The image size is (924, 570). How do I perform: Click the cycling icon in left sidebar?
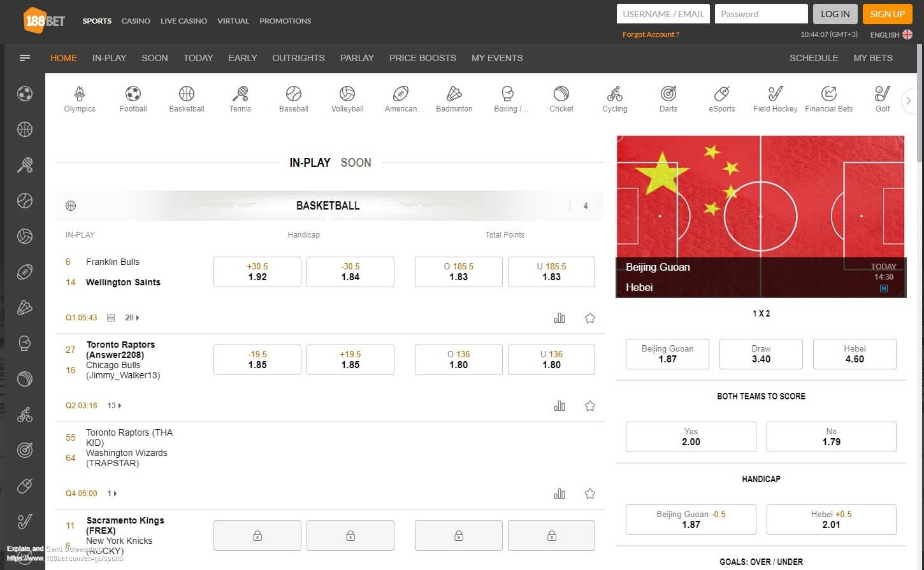coord(25,415)
